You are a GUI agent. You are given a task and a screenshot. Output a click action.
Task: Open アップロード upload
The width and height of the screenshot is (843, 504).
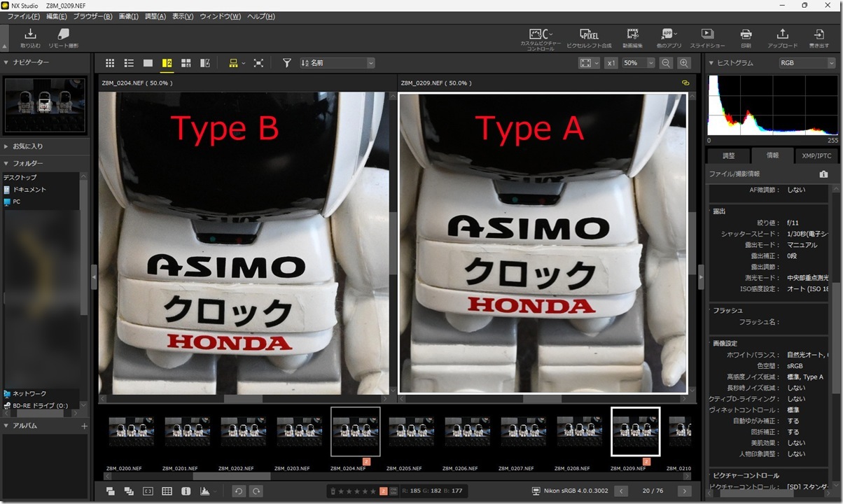pos(782,38)
